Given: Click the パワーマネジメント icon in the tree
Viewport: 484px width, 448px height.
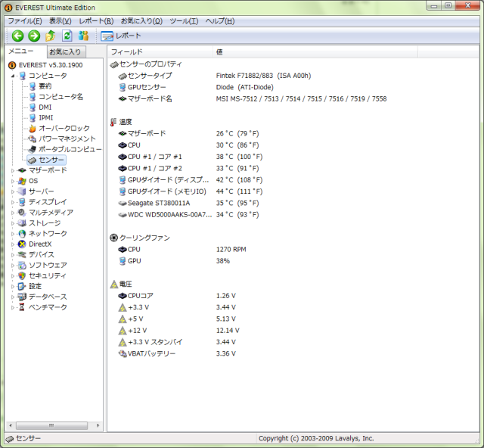Looking at the screenshot, I should (x=33, y=138).
